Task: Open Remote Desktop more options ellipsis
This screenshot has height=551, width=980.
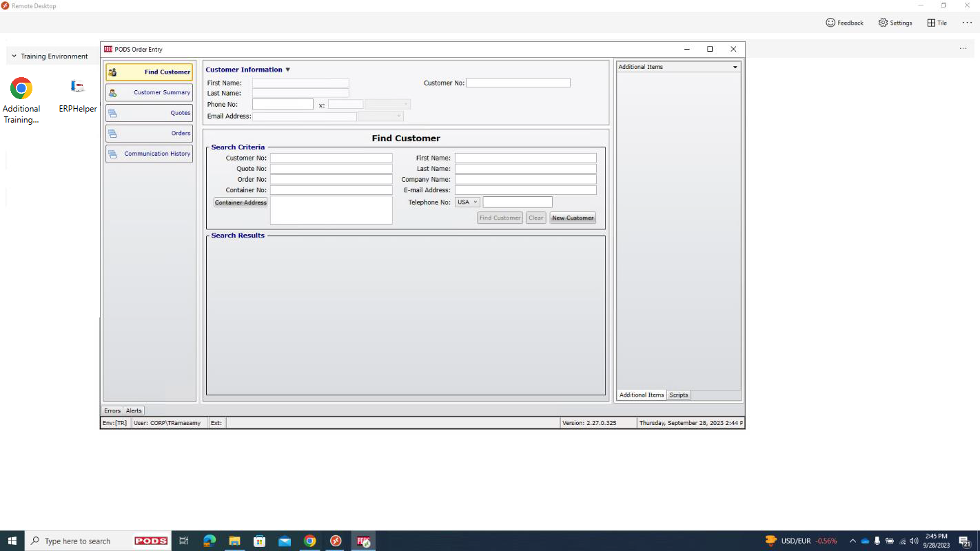Action: [x=967, y=23]
